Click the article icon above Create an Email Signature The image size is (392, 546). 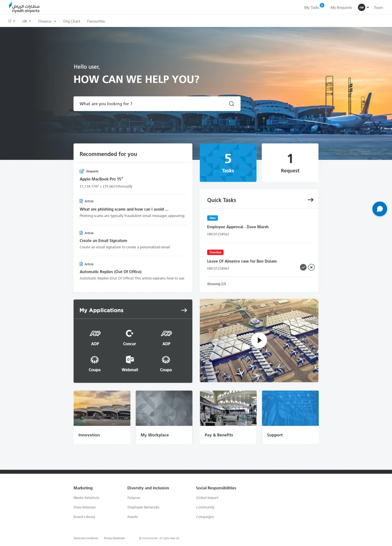[81, 233]
